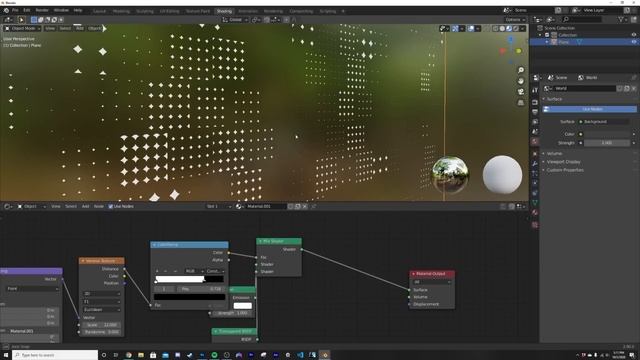Collapse the Collection tree in outliner
This screenshot has width=640, height=360.
click(540, 35)
